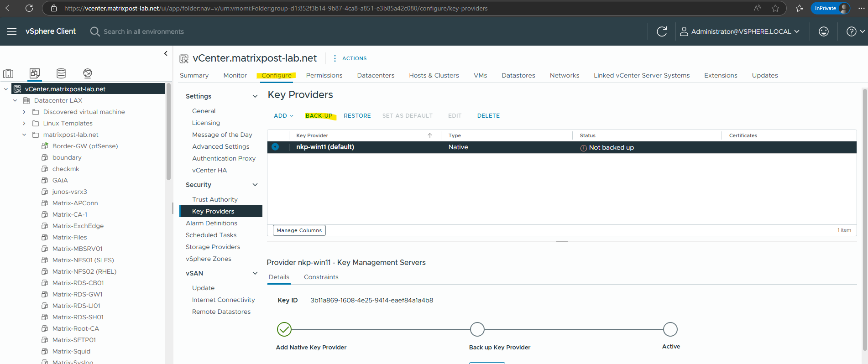The width and height of the screenshot is (868, 364).
Task: Collapse the Settings section
Action: (x=255, y=96)
